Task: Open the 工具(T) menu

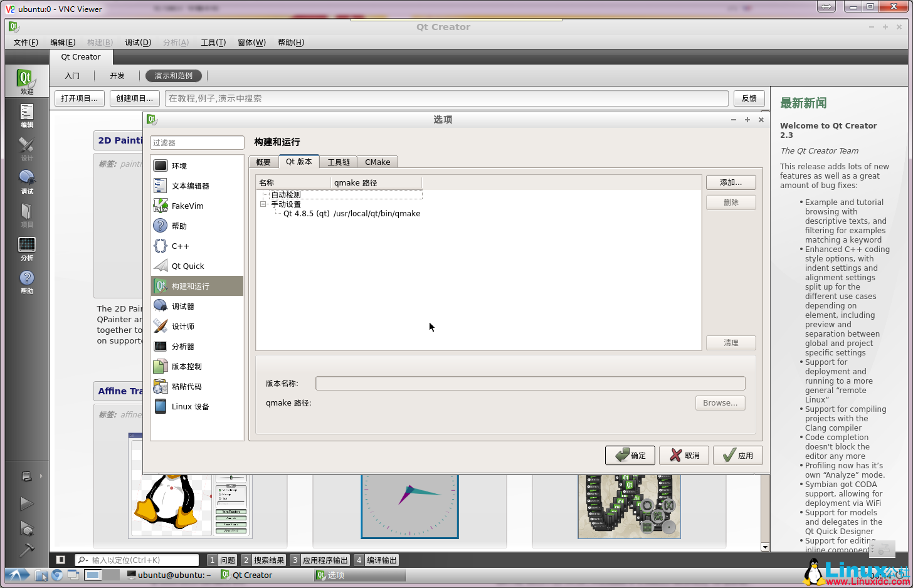Action: 213,43
